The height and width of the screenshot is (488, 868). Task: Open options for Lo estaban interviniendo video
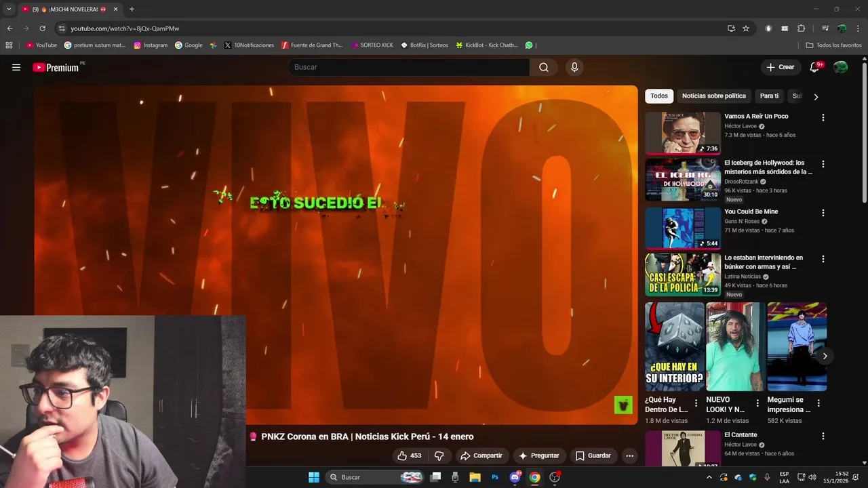pos(823,259)
